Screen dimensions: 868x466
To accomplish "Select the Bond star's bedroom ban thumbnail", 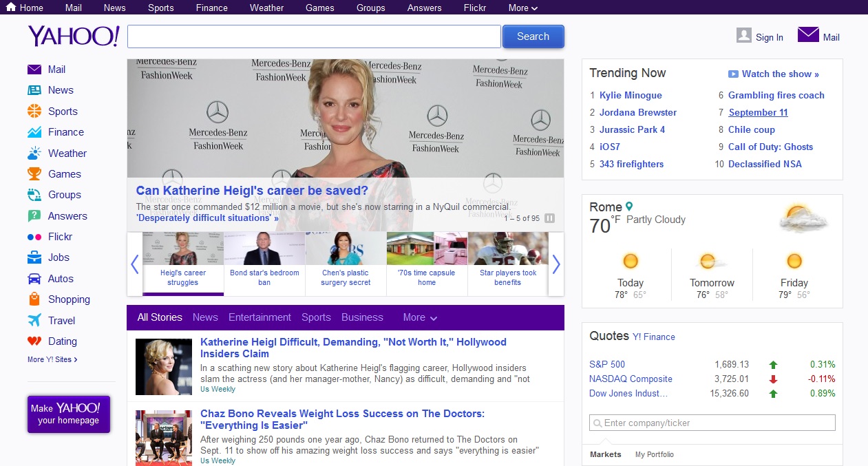I will pos(264,264).
